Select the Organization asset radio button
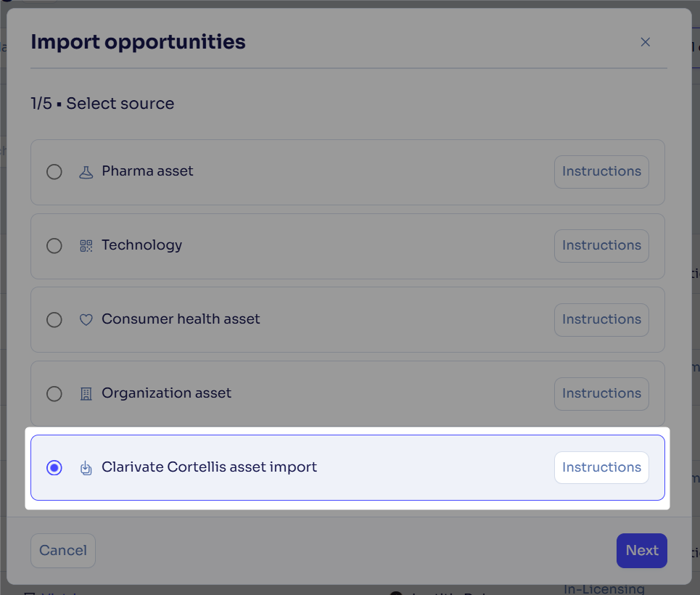This screenshot has height=595, width=700. click(x=54, y=394)
